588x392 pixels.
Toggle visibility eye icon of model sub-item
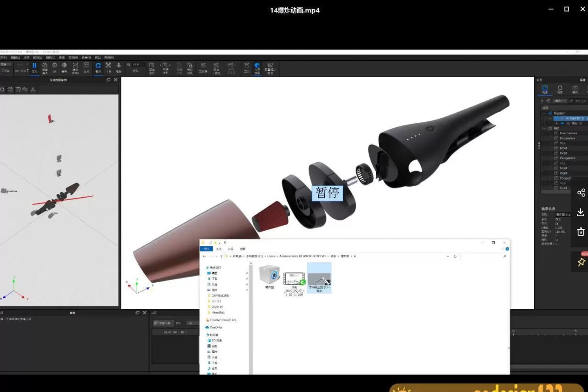pyautogui.click(x=562, y=124)
